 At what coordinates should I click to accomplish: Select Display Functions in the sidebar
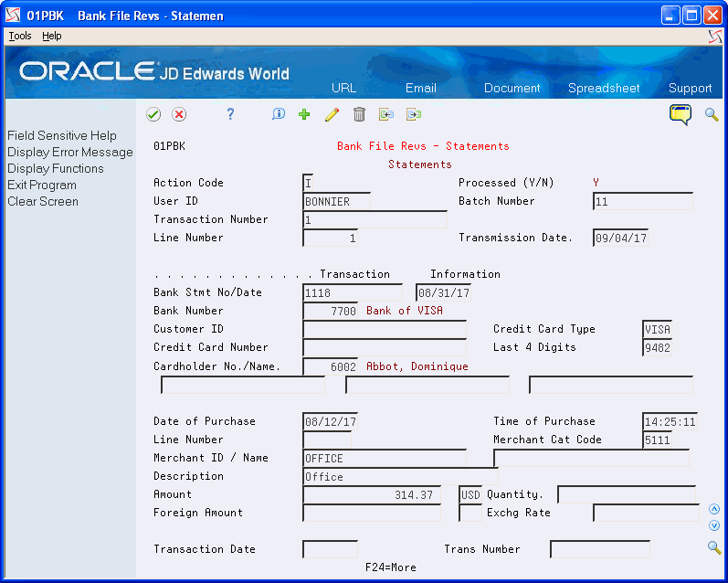point(56,169)
